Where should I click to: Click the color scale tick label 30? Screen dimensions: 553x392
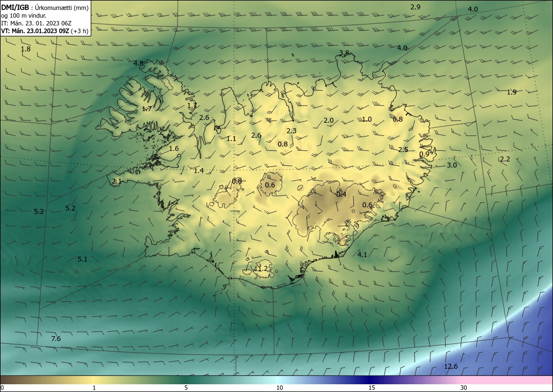464,388
